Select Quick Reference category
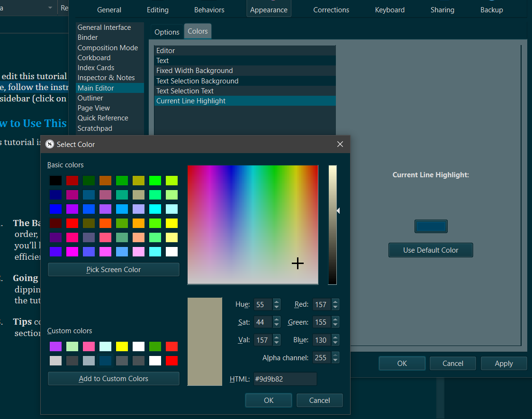The width and height of the screenshot is (532, 419). coord(109,118)
